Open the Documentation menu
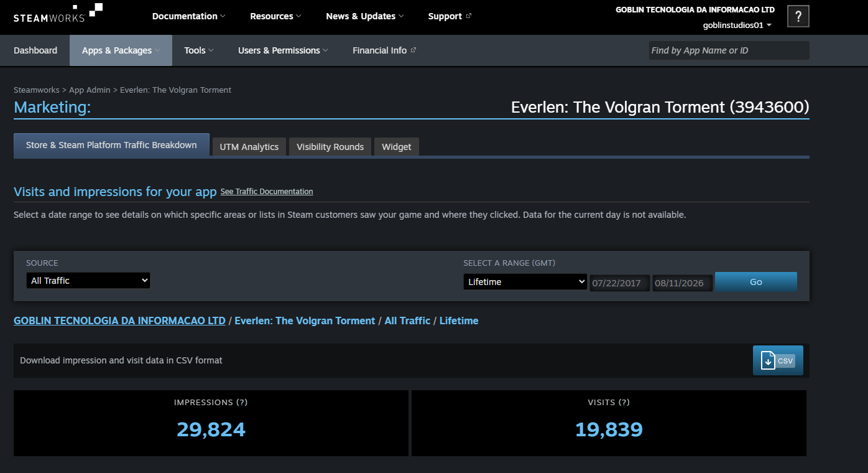The height and width of the screenshot is (473, 868). [x=189, y=16]
